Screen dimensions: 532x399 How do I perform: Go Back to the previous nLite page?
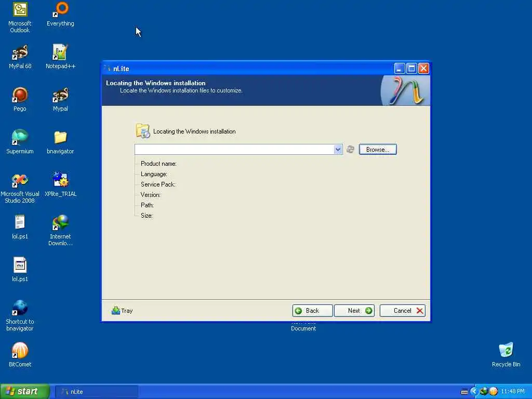(x=312, y=311)
